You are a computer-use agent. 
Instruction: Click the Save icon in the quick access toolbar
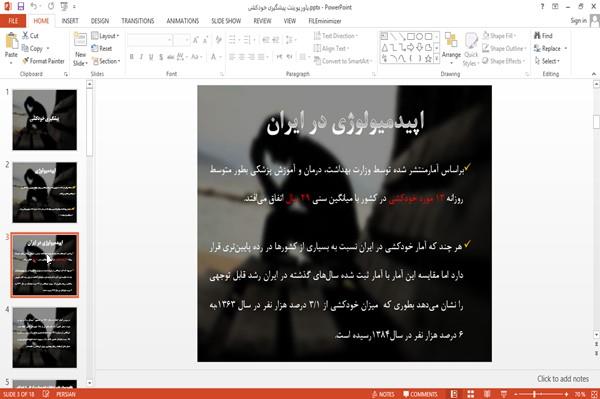(21, 7)
